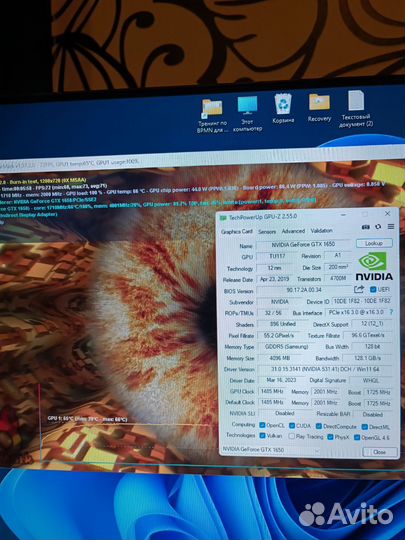Click the BIOS Version field 90.17.2A.00.34

point(304,290)
